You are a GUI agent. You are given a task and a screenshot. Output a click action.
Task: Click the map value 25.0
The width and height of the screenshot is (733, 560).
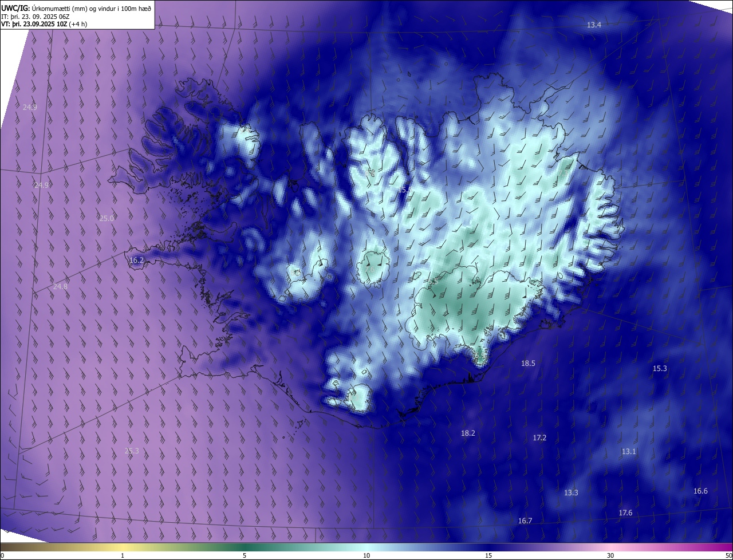point(107,219)
